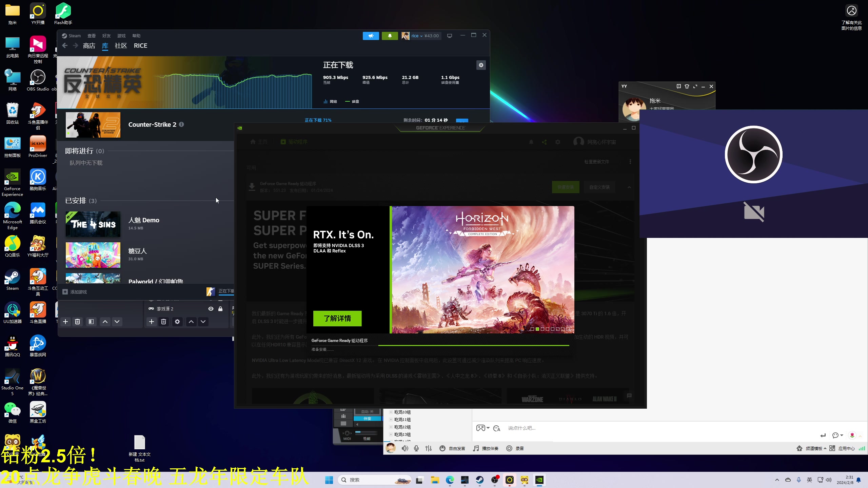Open 查看 menu in Steam
Screen dimensions: 868x488
[92, 36]
